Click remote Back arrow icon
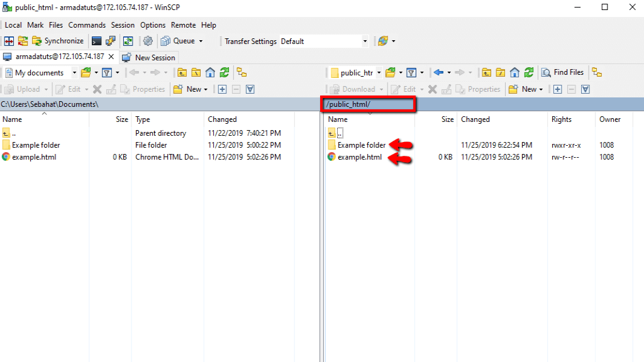The width and height of the screenshot is (644, 362). pyautogui.click(x=438, y=73)
